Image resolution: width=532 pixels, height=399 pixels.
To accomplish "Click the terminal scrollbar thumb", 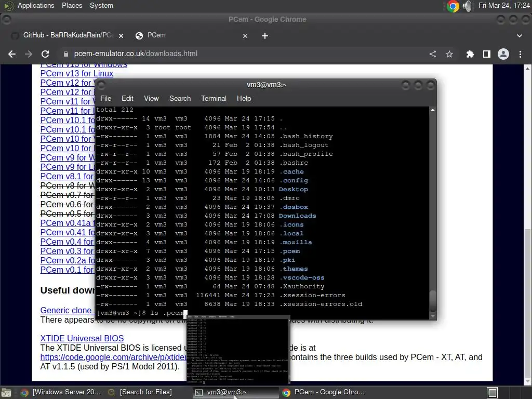I will coord(433,301).
